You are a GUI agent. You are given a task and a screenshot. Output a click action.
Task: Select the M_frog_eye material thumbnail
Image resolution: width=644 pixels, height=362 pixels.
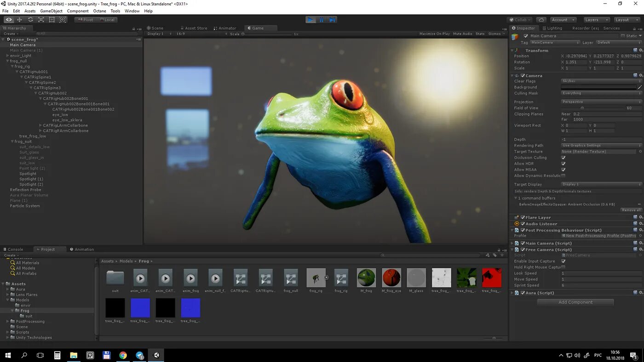click(x=391, y=278)
